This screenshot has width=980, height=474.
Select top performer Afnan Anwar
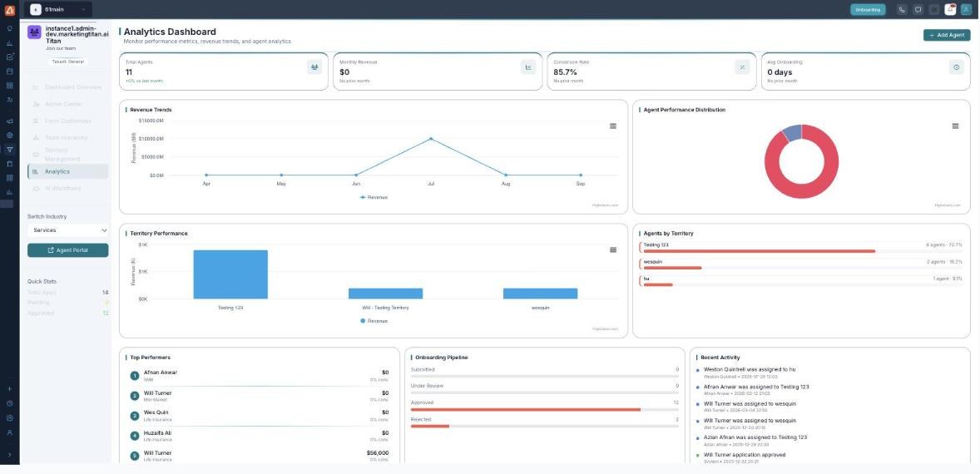[260, 375]
